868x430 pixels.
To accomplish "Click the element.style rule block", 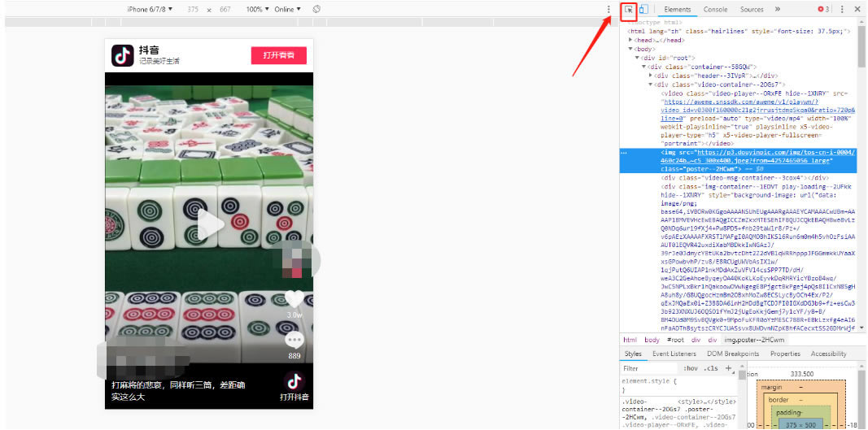I will tap(678, 385).
